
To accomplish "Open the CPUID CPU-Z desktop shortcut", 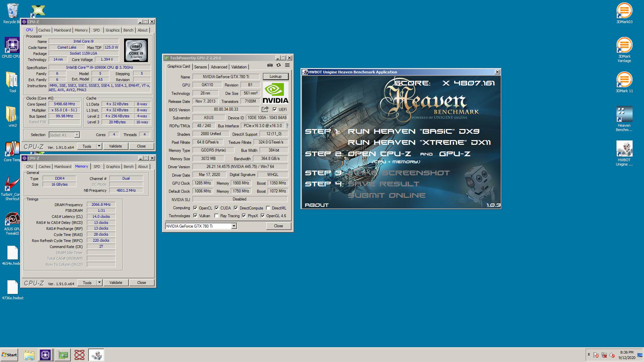I will click(x=12, y=48).
